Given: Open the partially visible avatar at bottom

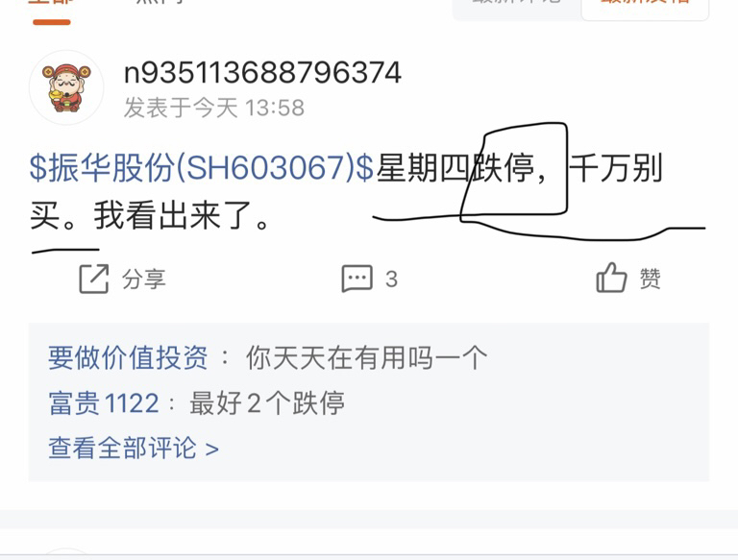Looking at the screenshot, I should pyautogui.click(x=66, y=553).
